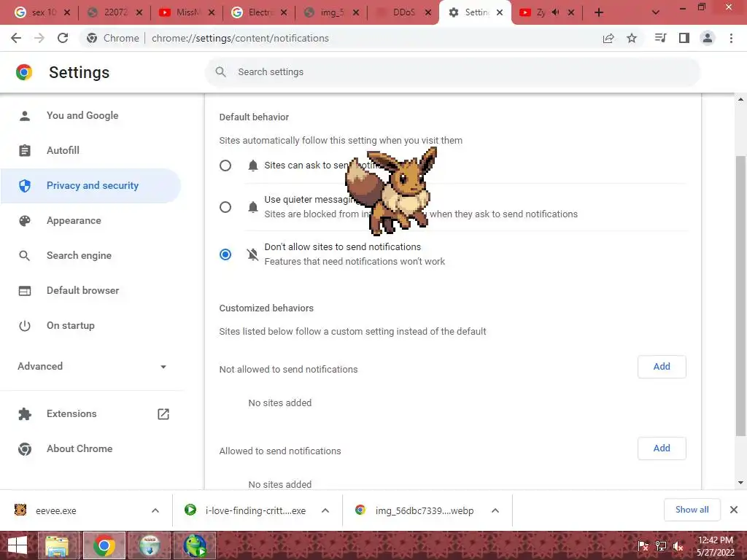Open eevee.exe download options chevron

155,510
